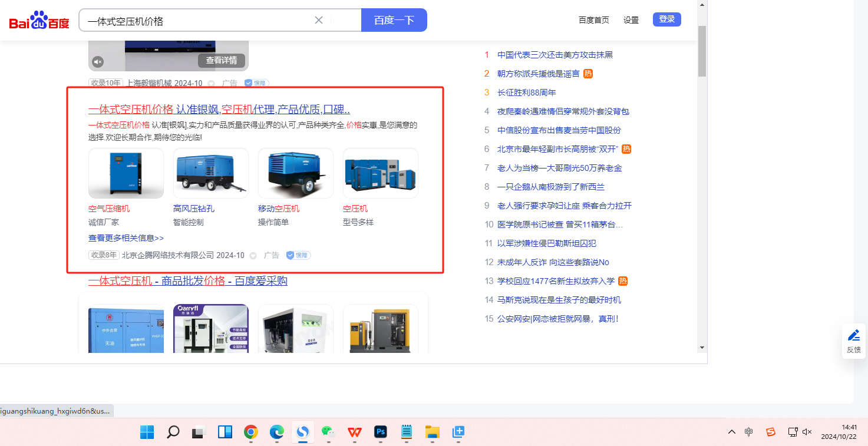Open 查看更多相关信息>> link
This screenshot has width=868, height=446.
click(x=126, y=238)
